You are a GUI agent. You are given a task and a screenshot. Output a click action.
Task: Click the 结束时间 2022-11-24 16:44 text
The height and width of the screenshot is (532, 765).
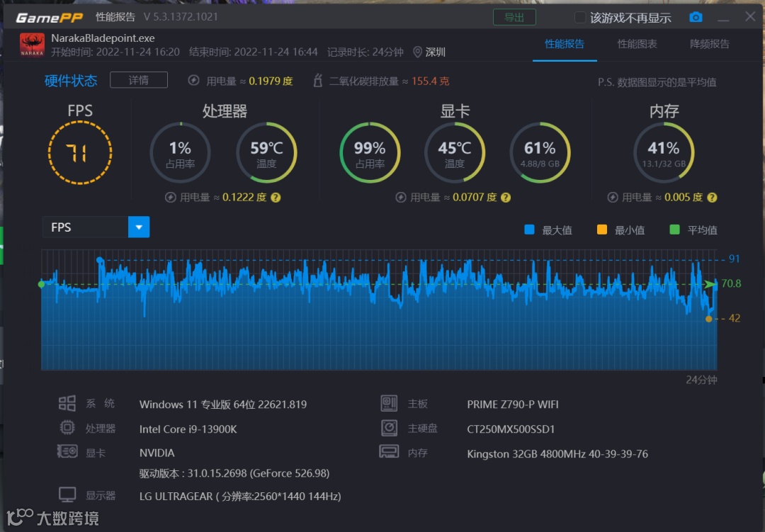pyautogui.click(x=253, y=52)
